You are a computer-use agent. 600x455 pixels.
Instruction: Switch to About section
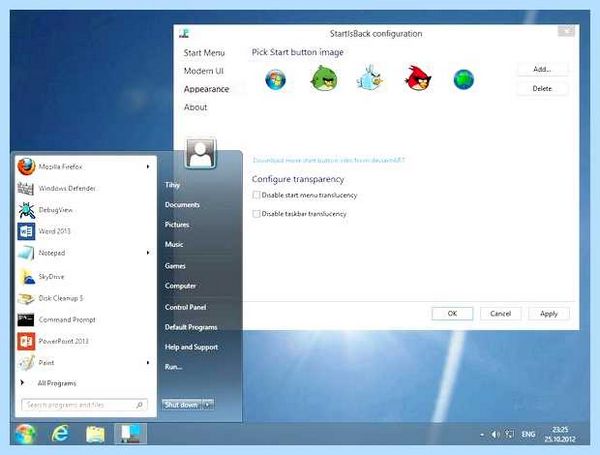click(195, 108)
